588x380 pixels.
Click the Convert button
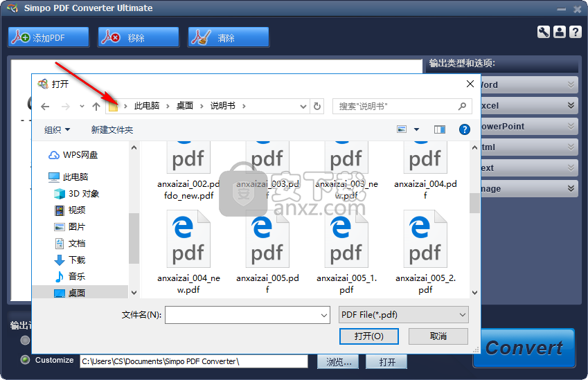524,347
